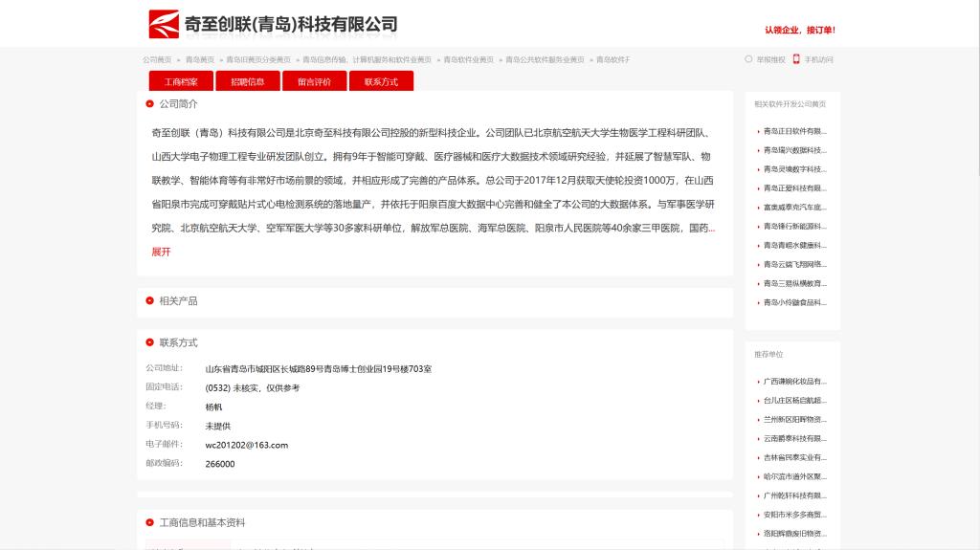The image size is (980, 550).
Task: Go to the red 联系方式 tab
Action: pos(381,82)
